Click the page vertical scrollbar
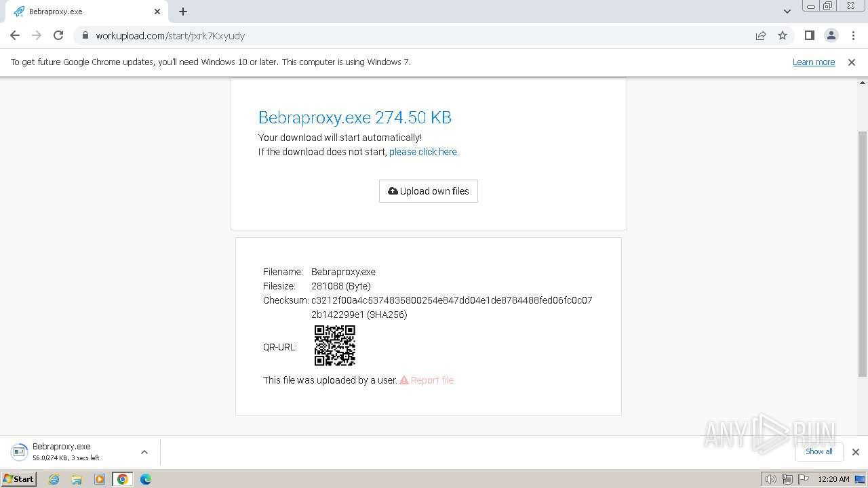Image resolution: width=868 pixels, height=488 pixels. coord(863,254)
